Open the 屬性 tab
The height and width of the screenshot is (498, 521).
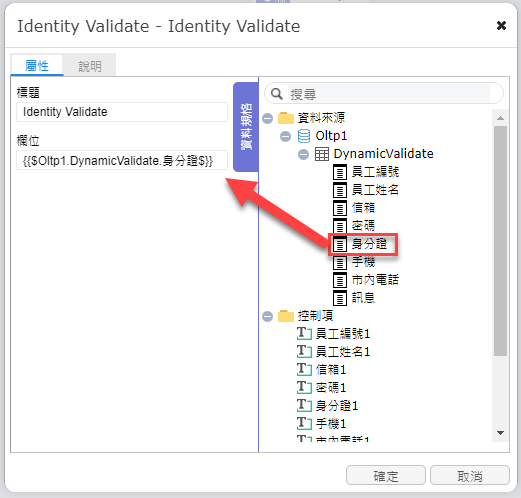point(37,65)
